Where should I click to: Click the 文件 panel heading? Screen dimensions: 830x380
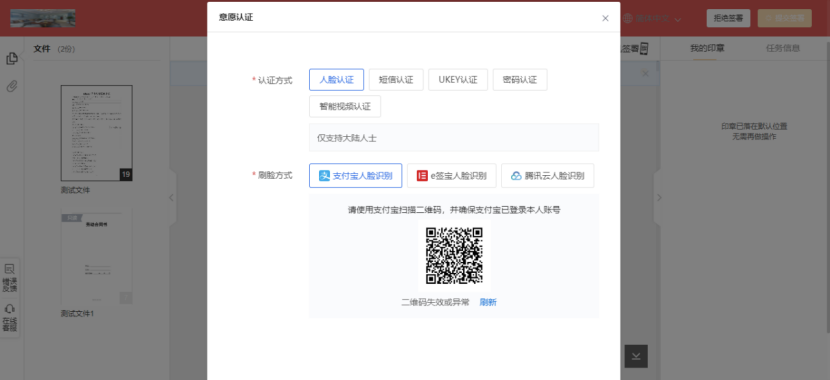42,49
